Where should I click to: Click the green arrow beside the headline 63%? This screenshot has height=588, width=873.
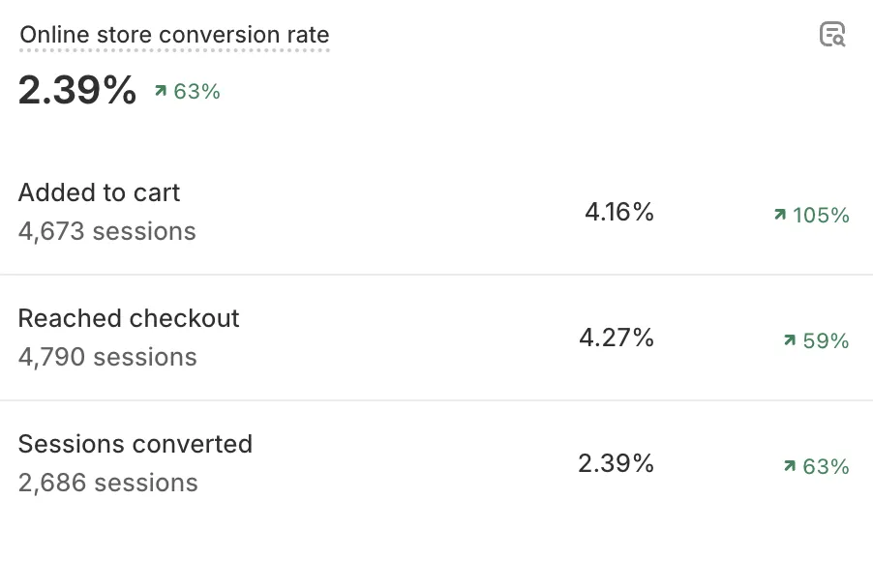point(161,92)
